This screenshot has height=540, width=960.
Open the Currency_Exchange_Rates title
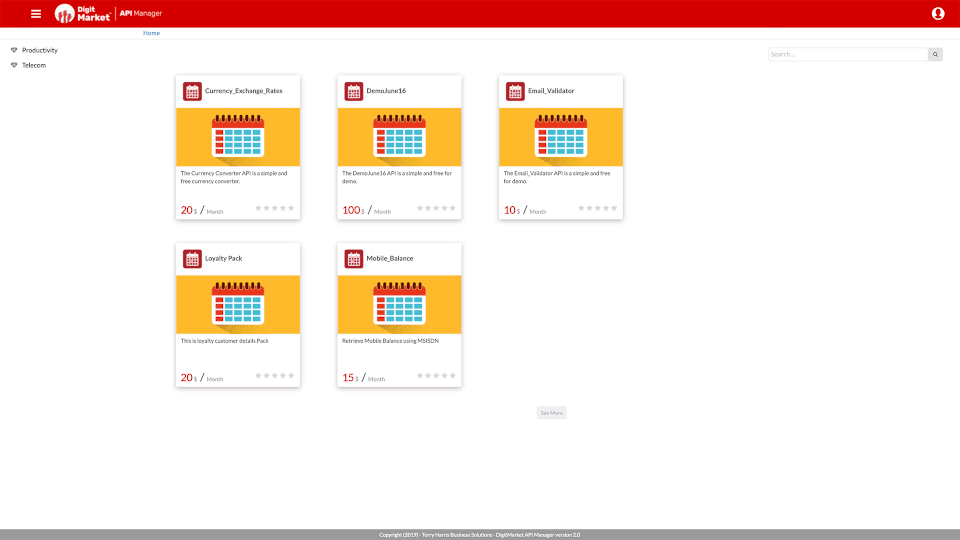coord(244,91)
